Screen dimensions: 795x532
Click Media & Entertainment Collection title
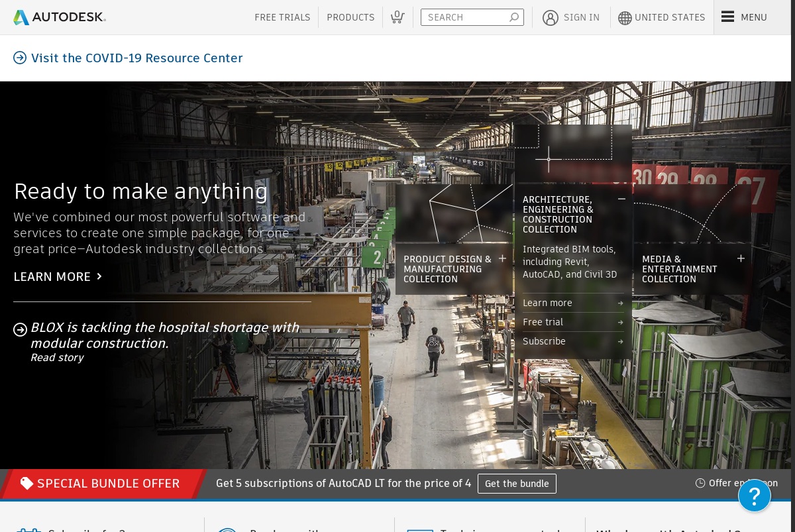click(680, 269)
